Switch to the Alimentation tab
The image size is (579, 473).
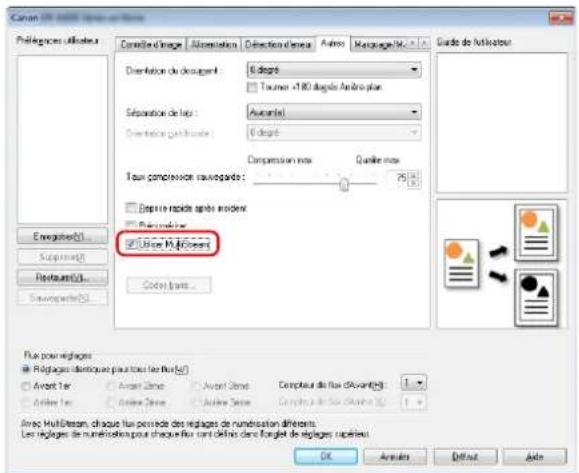[x=214, y=45]
